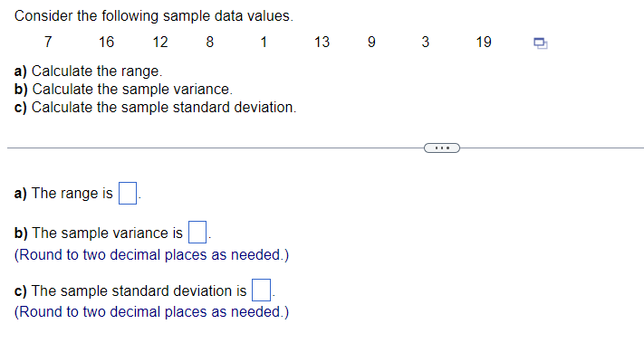Select the data value 12
This screenshot has height=362, width=644.
click(x=160, y=42)
